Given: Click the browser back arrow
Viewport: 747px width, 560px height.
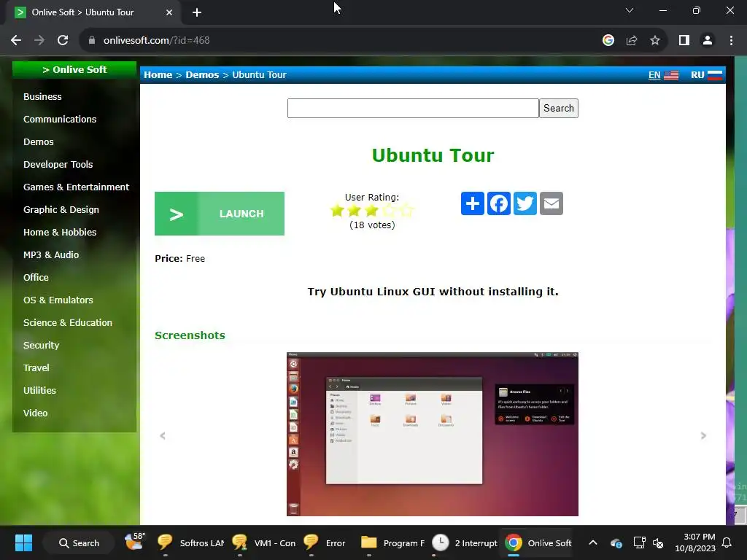Looking at the screenshot, I should tap(16, 41).
